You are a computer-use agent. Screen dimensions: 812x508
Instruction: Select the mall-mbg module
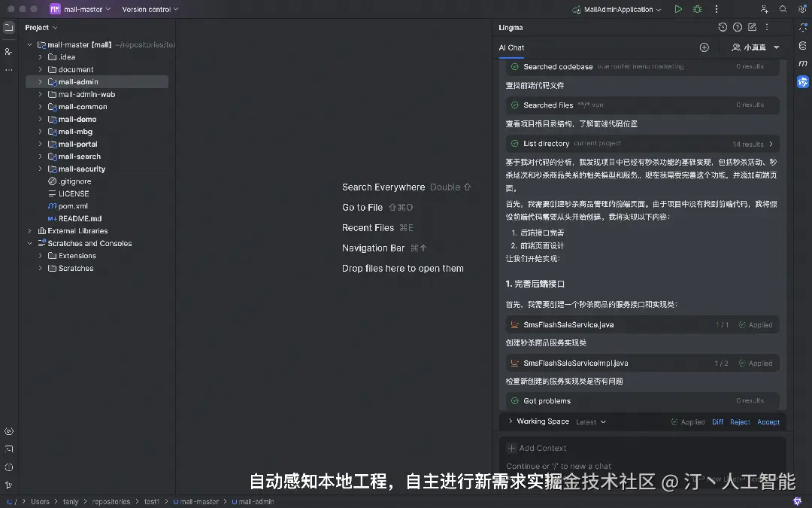[75, 132]
